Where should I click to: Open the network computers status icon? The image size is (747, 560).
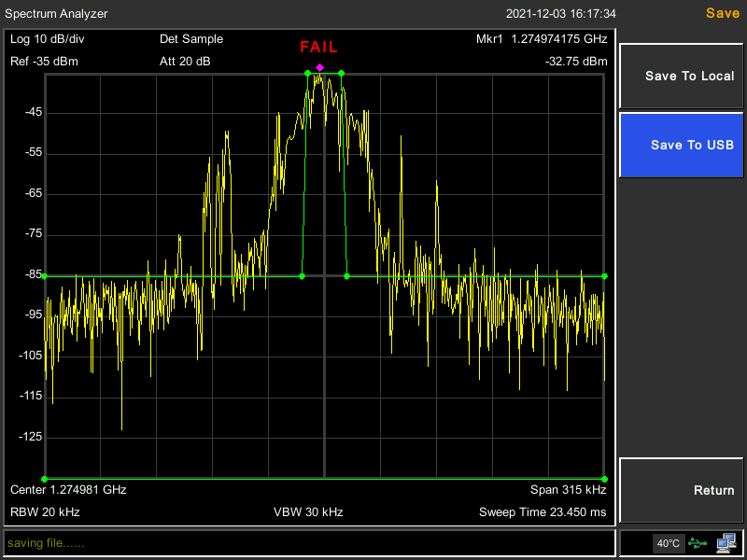(726, 542)
